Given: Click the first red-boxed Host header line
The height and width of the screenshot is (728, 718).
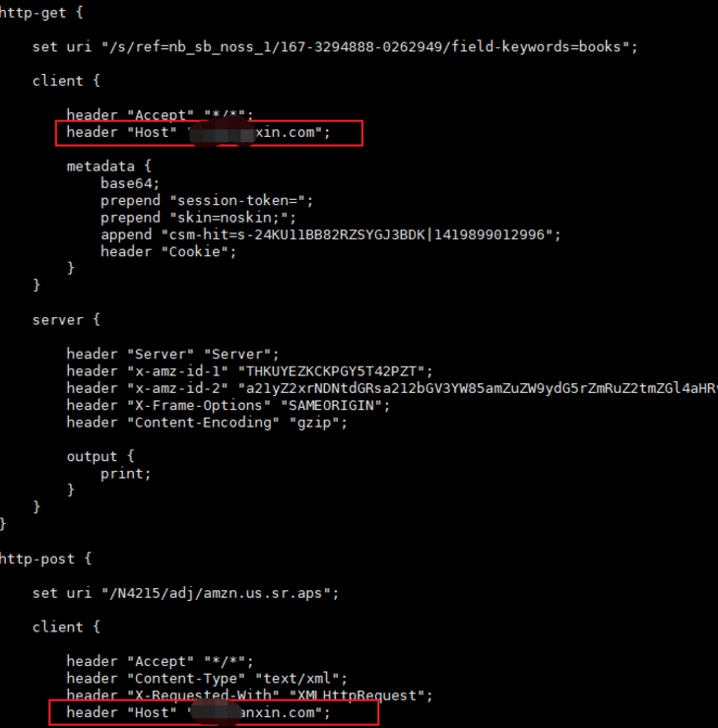Looking at the screenshot, I should coord(209,133).
